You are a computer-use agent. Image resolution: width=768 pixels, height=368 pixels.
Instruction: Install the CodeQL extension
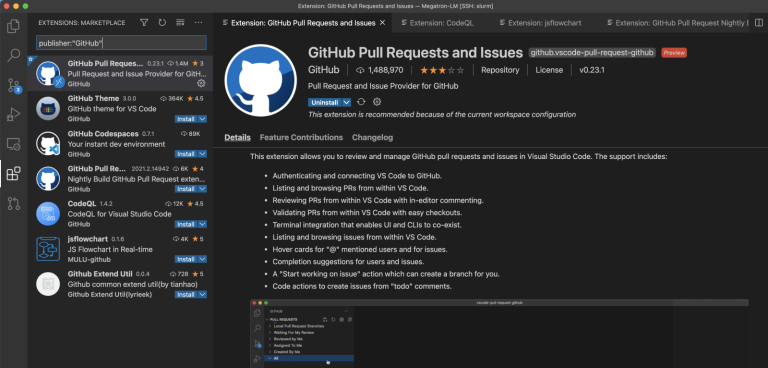(186, 224)
